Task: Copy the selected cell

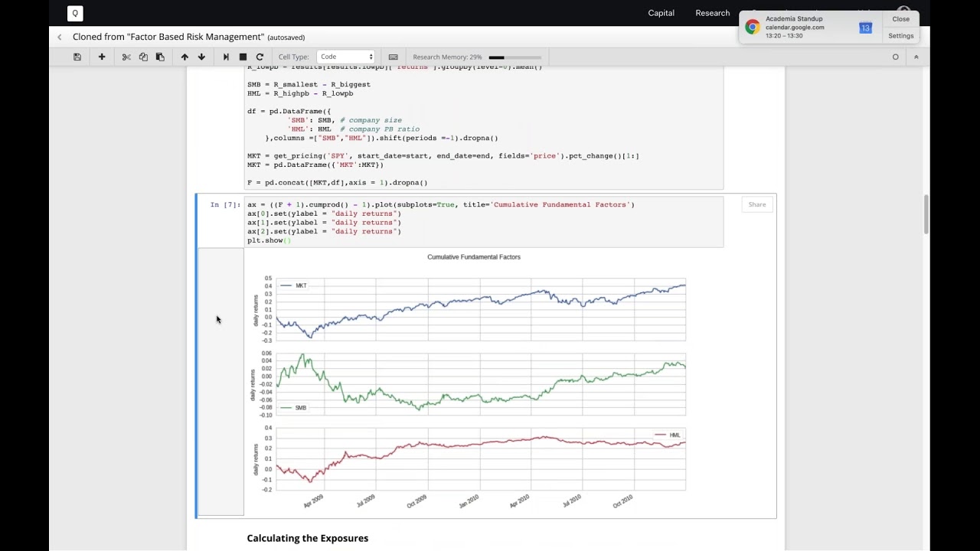Action: [143, 57]
